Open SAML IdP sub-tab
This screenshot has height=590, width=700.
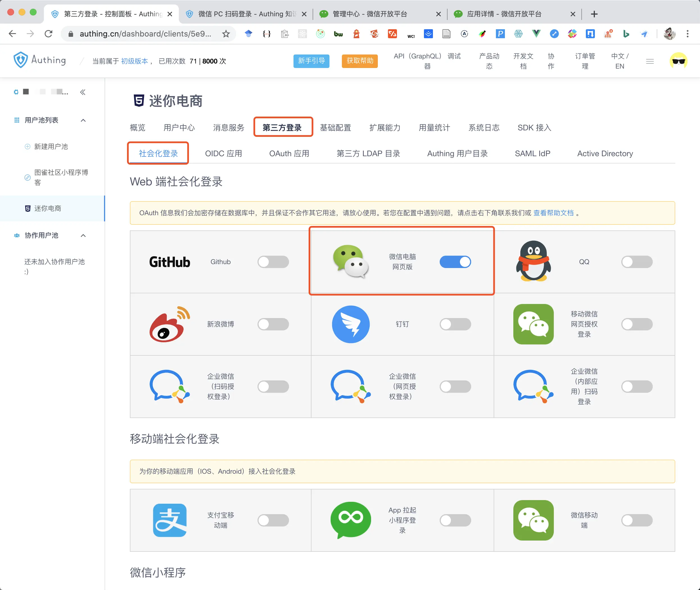click(x=532, y=153)
